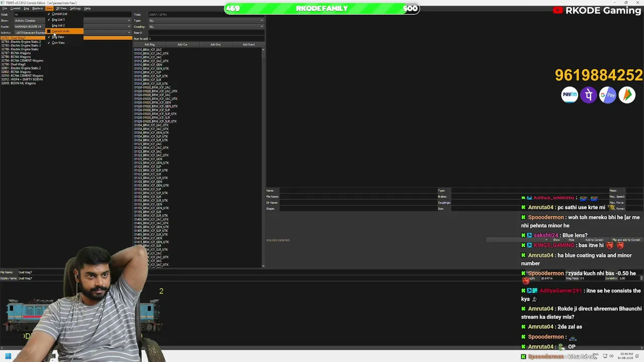Image resolution: width=644 pixels, height=362 pixels.
Task: Click the Add Beg button
Action: pos(149,45)
